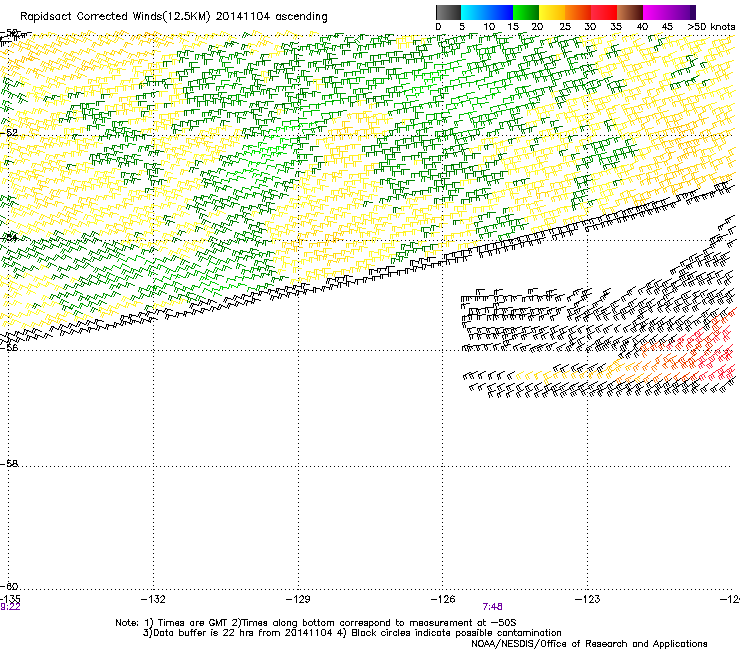This screenshot has width=740, height=650.
Task: Click the longitude label '-129'
Action: point(298,599)
